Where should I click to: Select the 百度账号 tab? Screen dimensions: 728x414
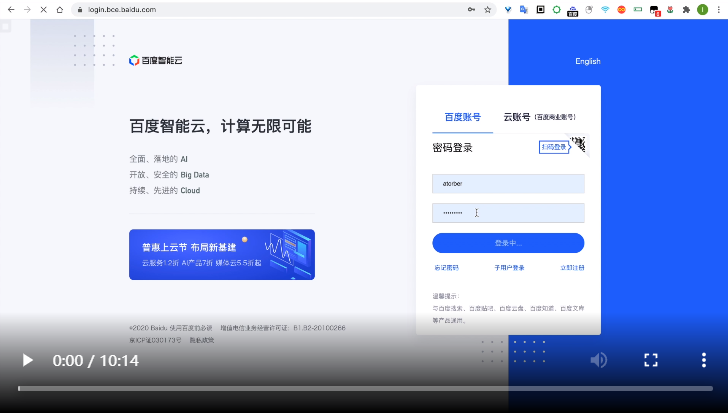(x=462, y=117)
